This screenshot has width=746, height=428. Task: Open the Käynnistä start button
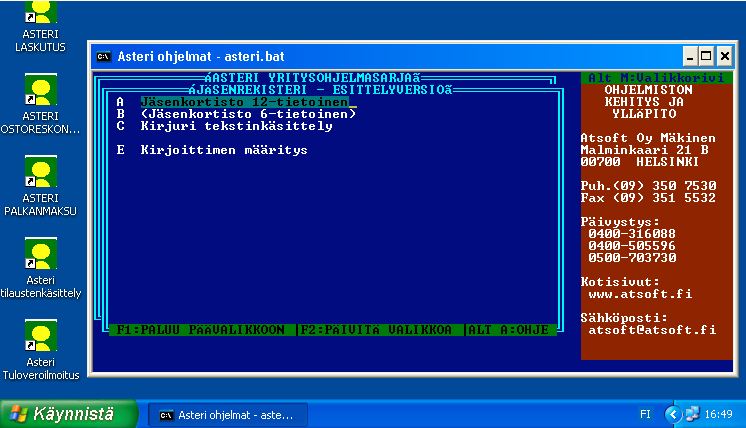click(x=68, y=414)
